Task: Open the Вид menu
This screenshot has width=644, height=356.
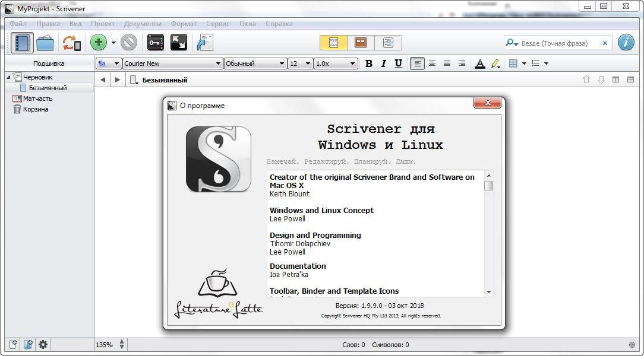Action: point(75,24)
